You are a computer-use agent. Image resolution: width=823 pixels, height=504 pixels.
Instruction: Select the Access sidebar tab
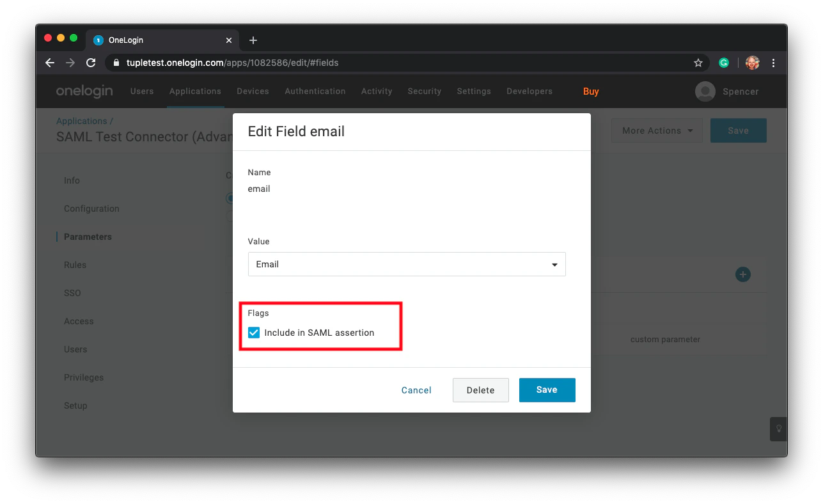79,321
